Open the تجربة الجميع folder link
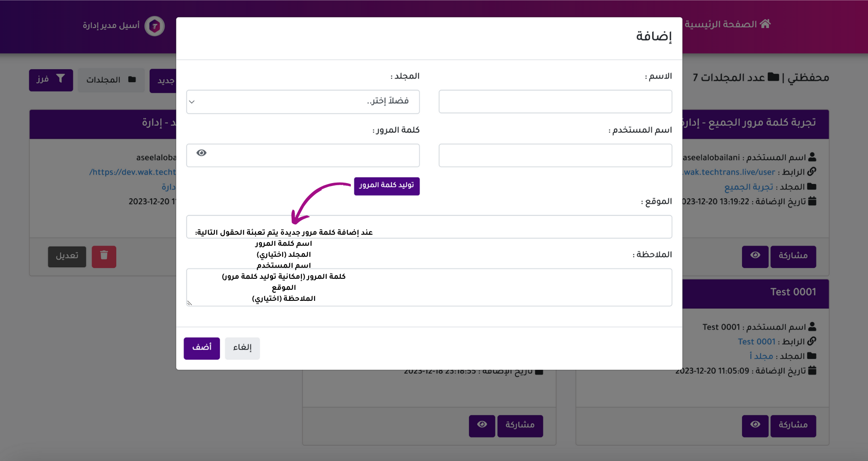This screenshot has width=868, height=461. (748, 187)
